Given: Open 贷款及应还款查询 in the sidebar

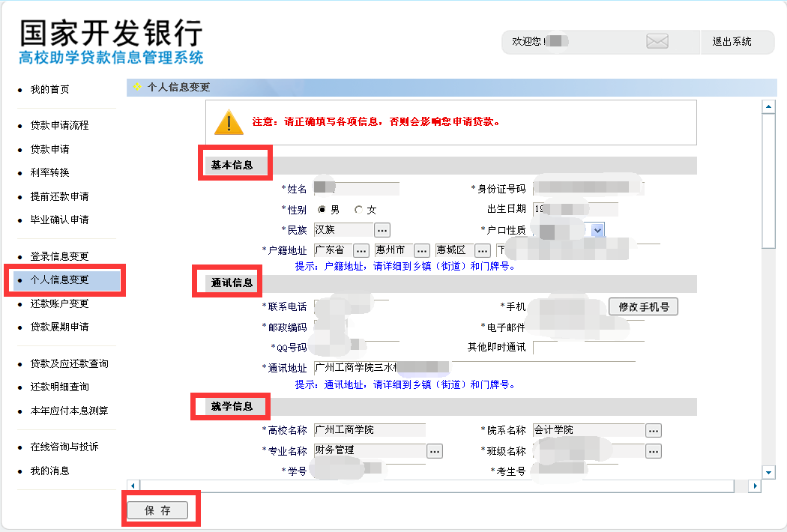Looking at the screenshot, I should (x=69, y=363).
